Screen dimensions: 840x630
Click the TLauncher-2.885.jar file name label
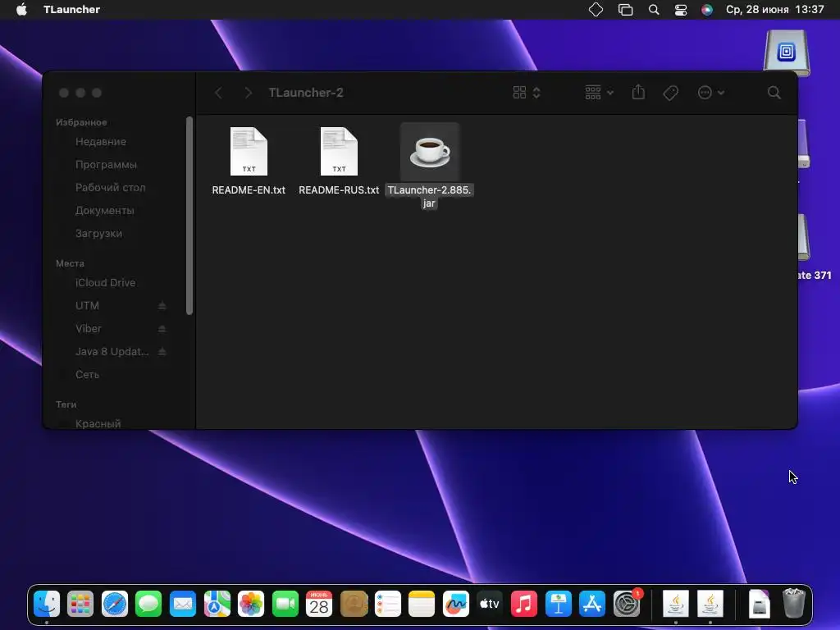429,197
